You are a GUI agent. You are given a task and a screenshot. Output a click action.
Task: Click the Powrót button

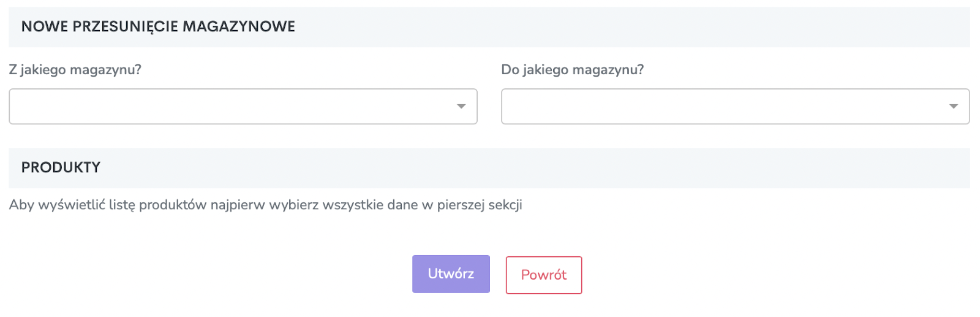click(x=544, y=275)
